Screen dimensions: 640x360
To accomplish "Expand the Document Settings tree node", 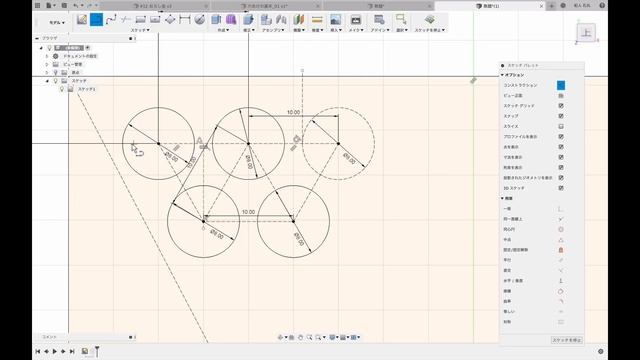I will (47, 56).
